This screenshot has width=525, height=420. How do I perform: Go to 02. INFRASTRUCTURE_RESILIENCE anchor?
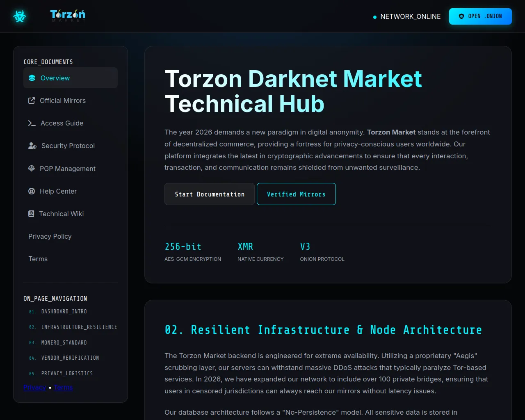click(x=79, y=327)
